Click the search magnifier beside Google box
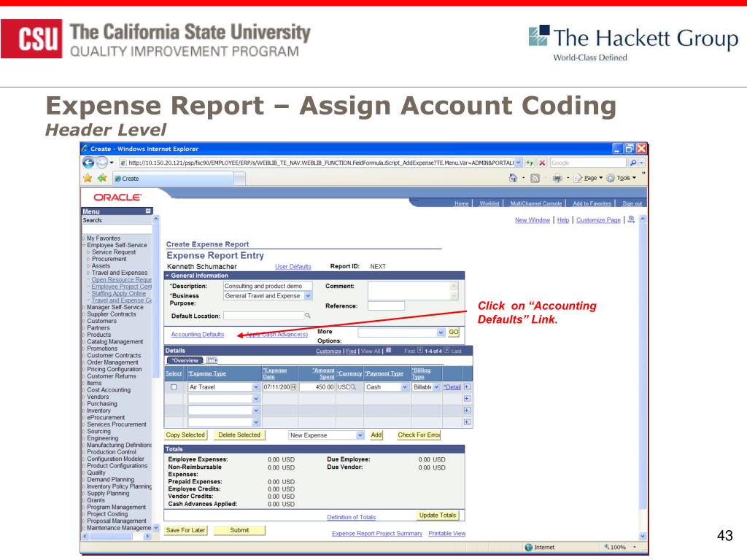Viewport: 747px width, 560px height. click(632, 163)
